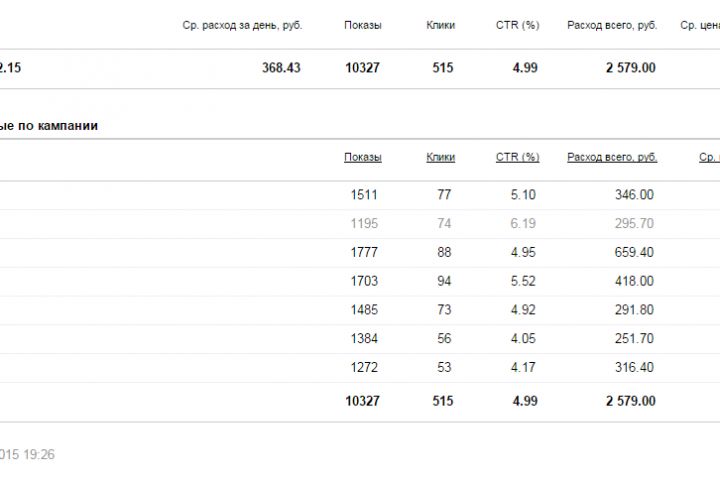Click the 6.19 CTR value
Viewport: 720px width, 480px height.
[523, 224]
